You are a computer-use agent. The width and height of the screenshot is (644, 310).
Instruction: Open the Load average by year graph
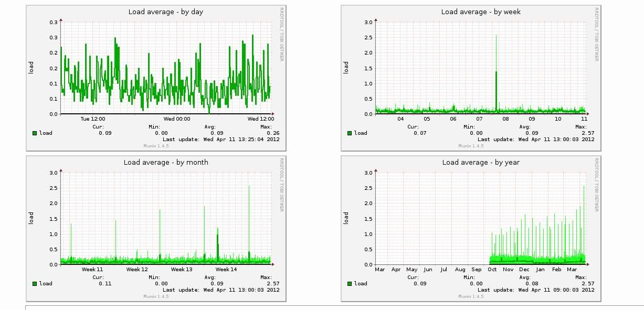(471, 228)
